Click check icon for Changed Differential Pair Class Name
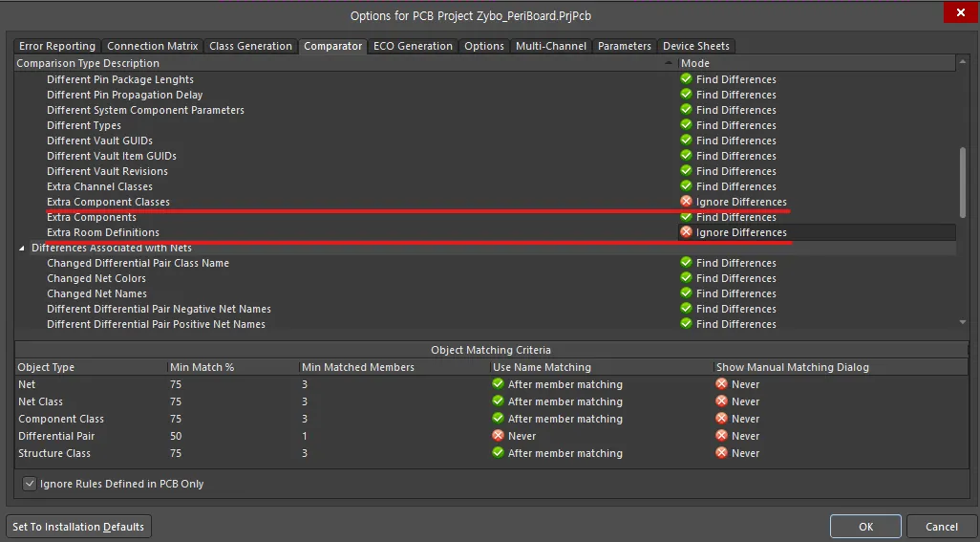This screenshot has width=980, height=542. point(686,263)
